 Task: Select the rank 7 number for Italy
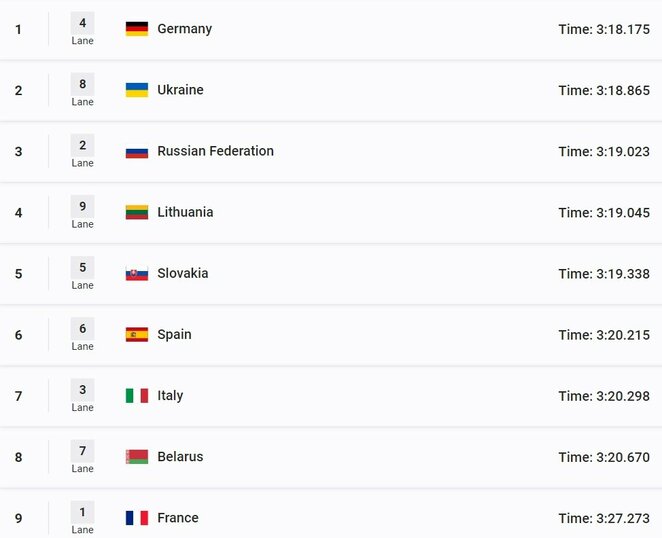18,396
